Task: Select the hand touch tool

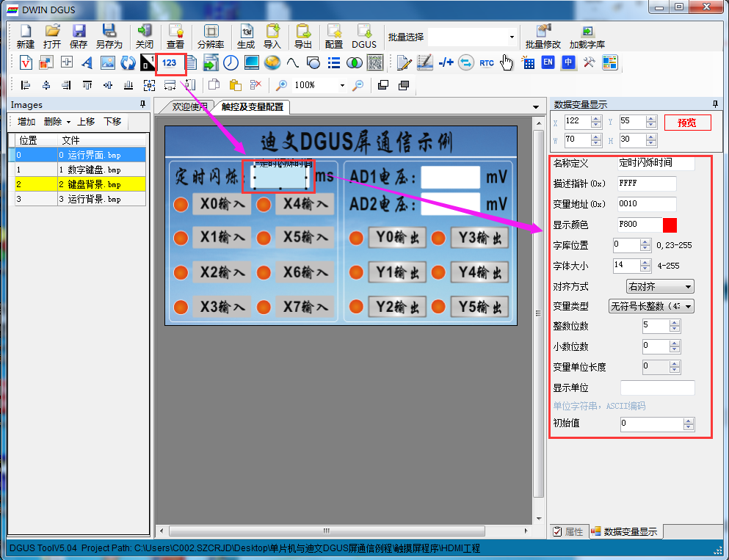Action: click(507, 62)
